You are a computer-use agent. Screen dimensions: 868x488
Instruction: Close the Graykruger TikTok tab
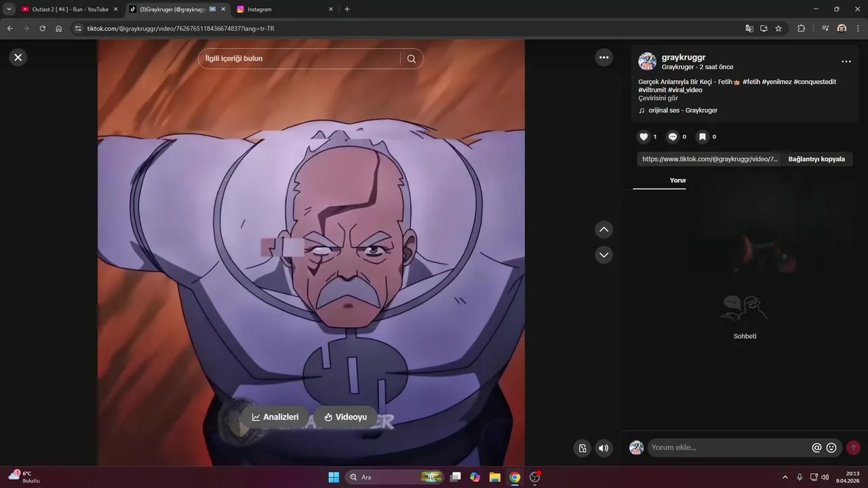pyautogui.click(x=223, y=9)
